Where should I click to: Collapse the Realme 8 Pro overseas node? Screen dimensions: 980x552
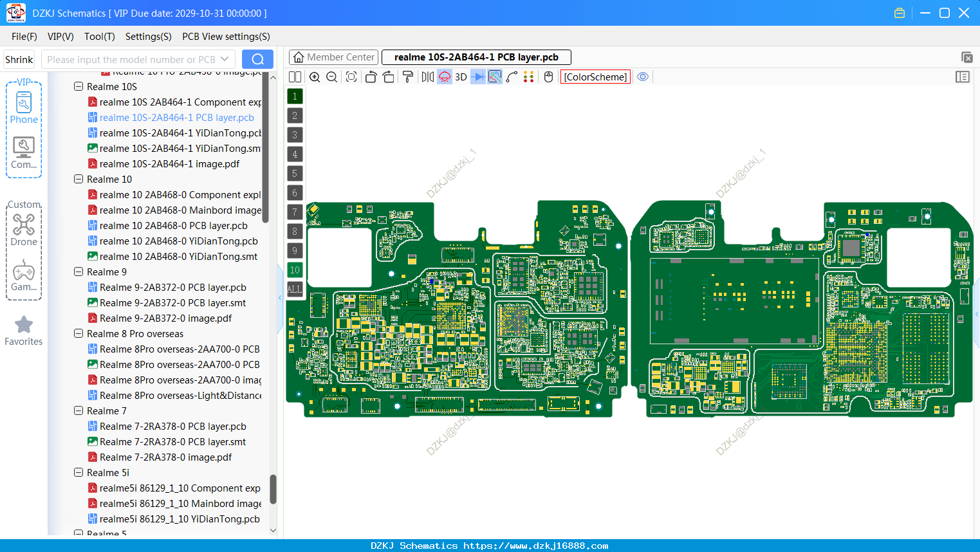(x=79, y=334)
